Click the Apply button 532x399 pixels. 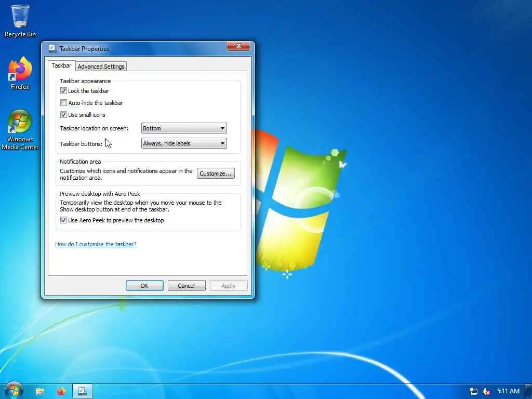click(x=229, y=286)
